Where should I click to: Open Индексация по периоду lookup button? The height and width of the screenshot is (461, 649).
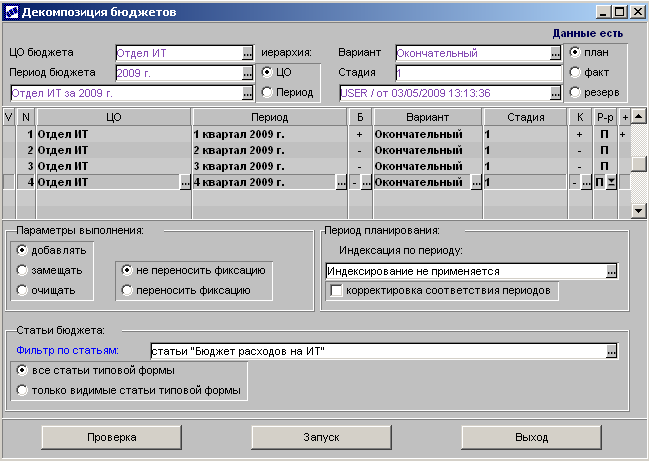[x=611, y=271]
